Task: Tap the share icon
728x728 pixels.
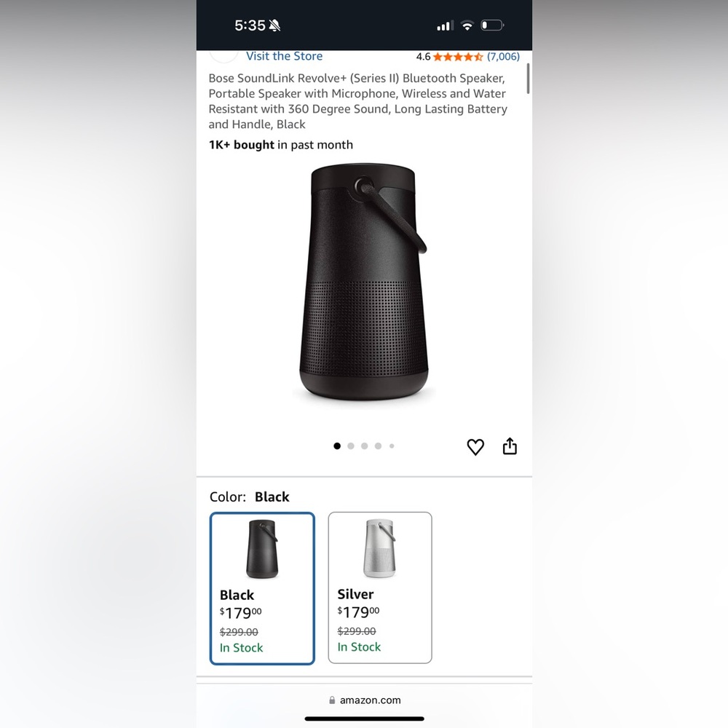Action: [x=510, y=446]
